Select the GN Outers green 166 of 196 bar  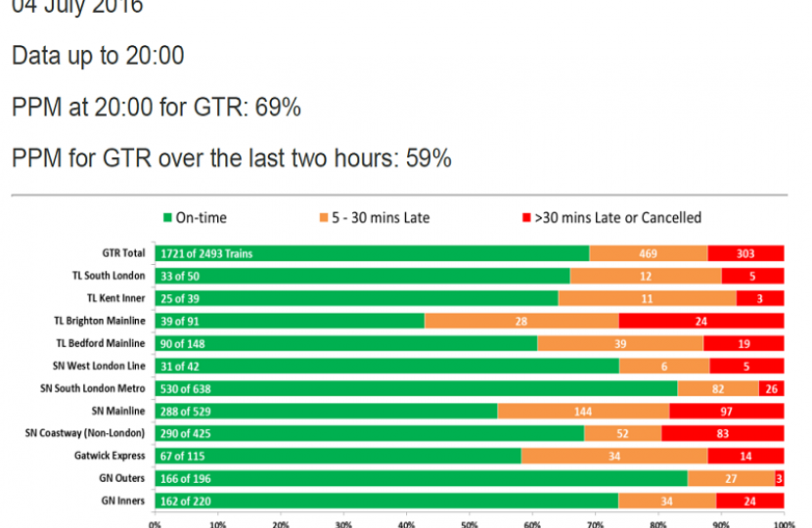click(421, 478)
